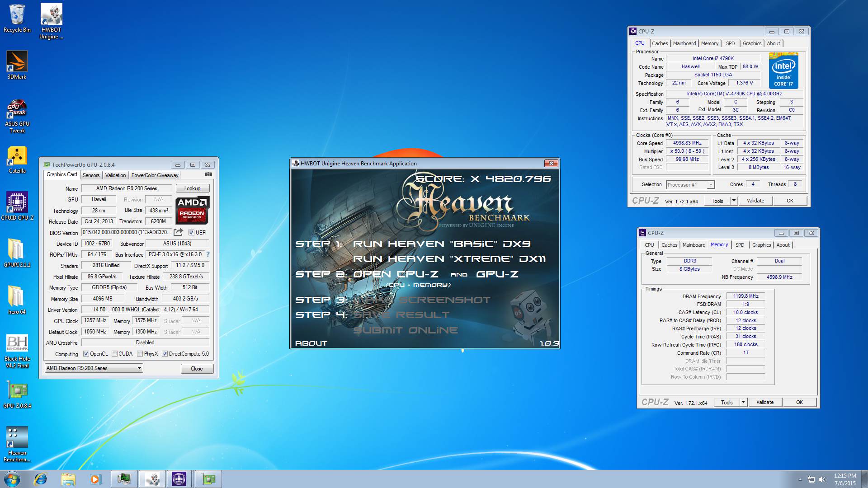The height and width of the screenshot is (488, 868).
Task: Click the About link in Heaven app
Action: (x=311, y=343)
